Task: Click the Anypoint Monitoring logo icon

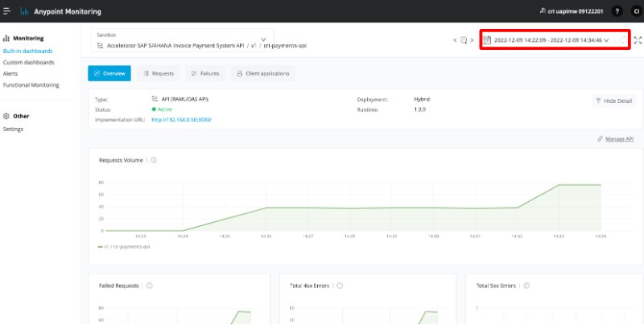Action: pyautogui.click(x=25, y=11)
